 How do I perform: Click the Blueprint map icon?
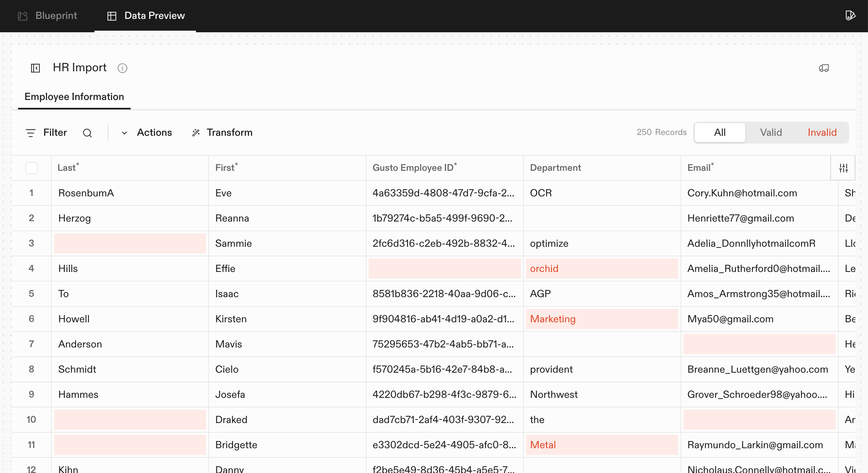[x=23, y=16]
